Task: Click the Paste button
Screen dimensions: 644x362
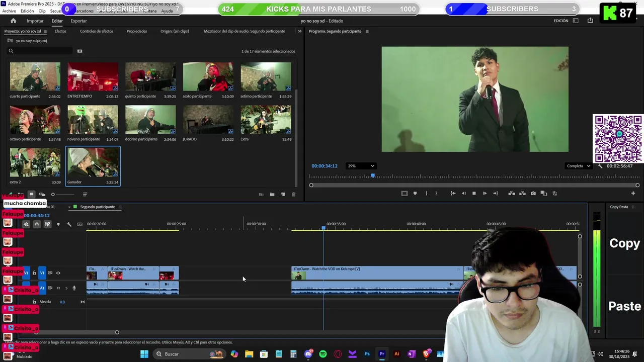Action: [625, 306]
